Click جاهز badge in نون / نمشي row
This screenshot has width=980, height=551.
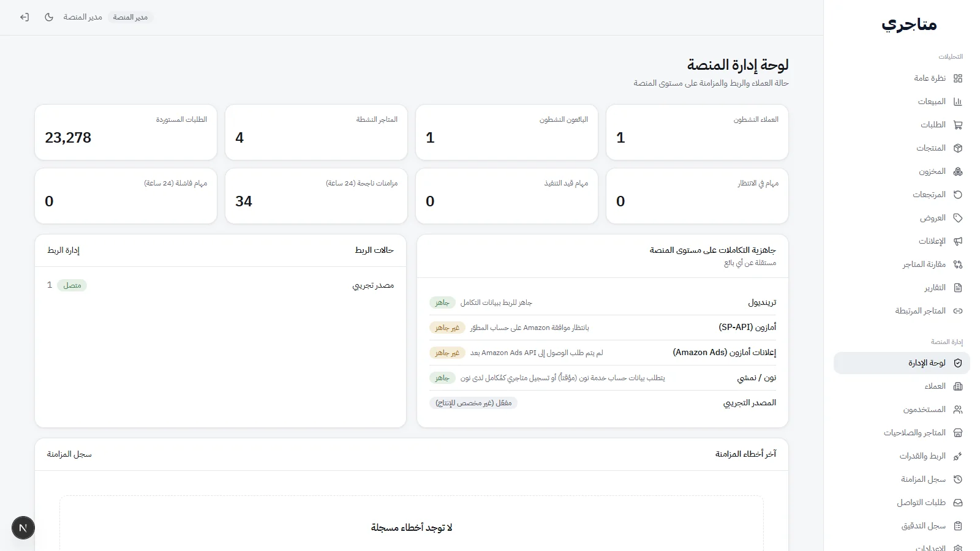(x=442, y=378)
